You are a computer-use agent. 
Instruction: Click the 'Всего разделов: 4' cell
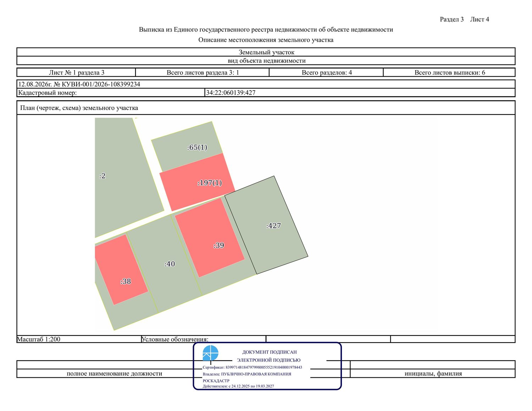[x=327, y=72]
